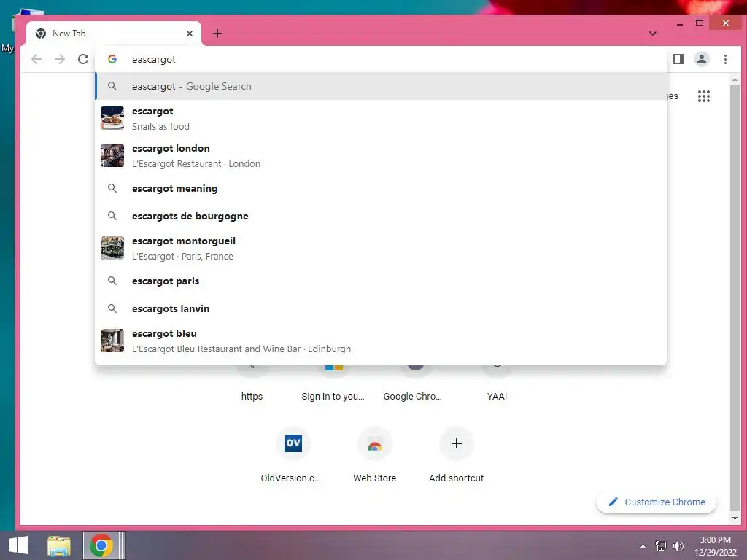Close the New Tab tab
Viewport: 747px width, 560px height.
tap(190, 34)
